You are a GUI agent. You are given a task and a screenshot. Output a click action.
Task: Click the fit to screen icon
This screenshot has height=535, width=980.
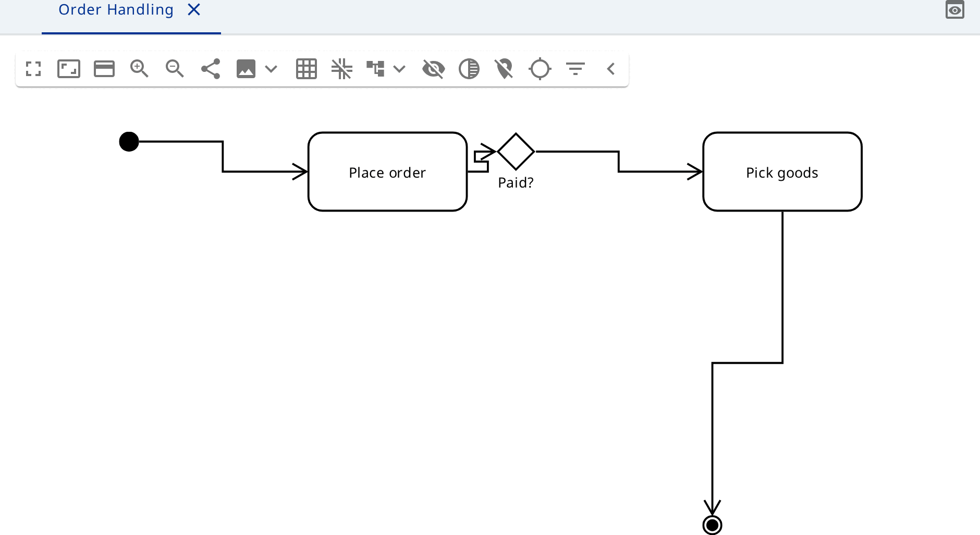(x=69, y=69)
